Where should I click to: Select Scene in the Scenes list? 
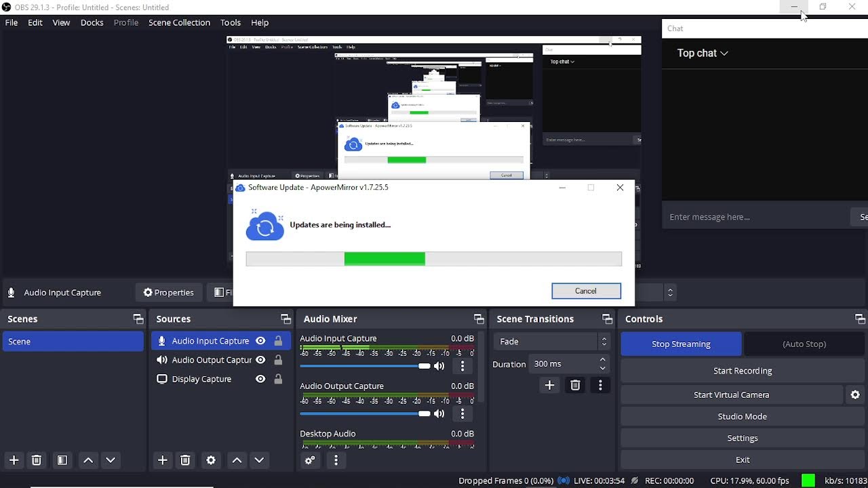(73, 342)
